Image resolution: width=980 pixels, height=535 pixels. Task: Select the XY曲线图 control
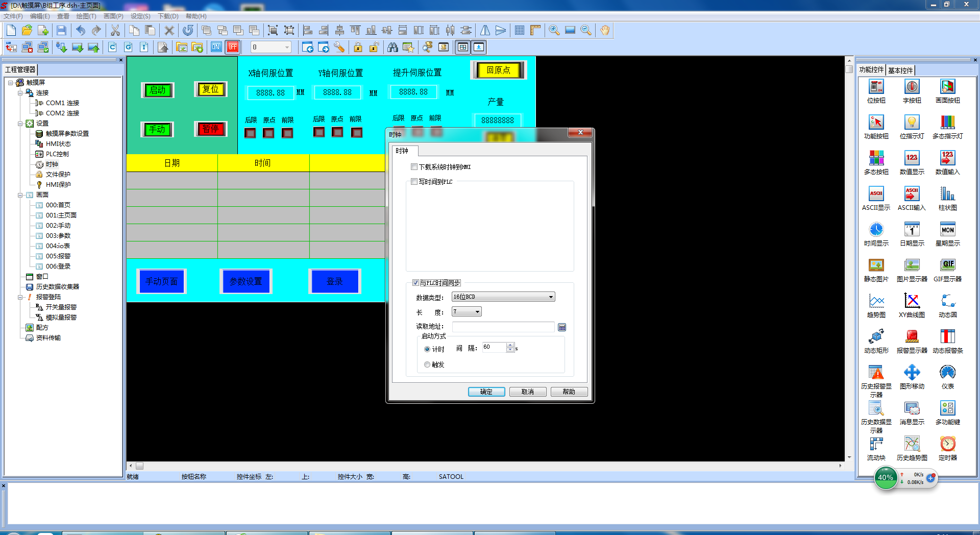(912, 302)
